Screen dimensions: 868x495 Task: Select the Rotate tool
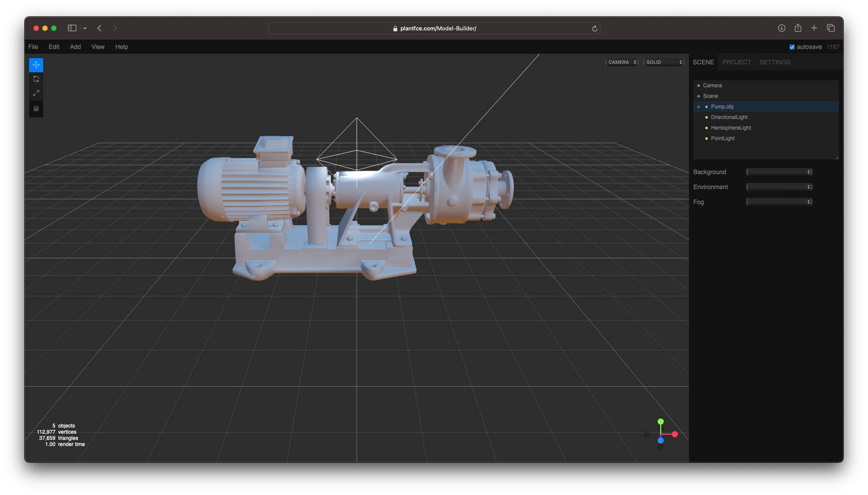pos(36,79)
